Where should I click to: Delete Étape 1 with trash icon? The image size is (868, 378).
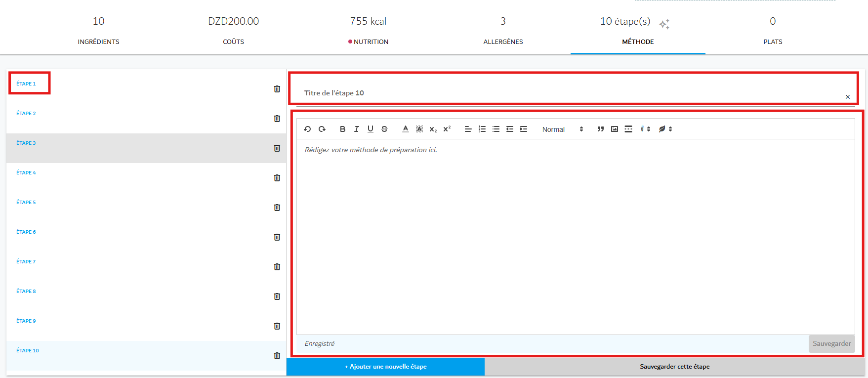(277, 89)
